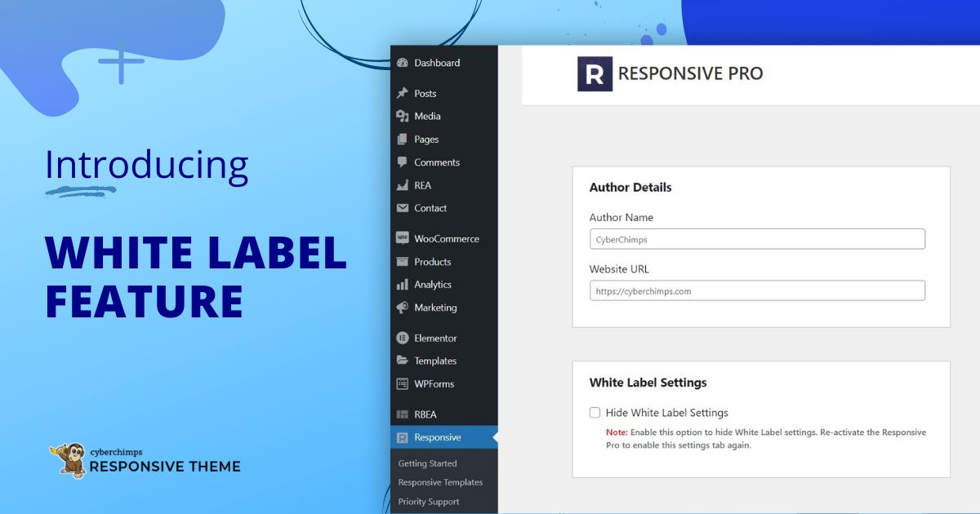Viewport: 980px width, 514px height.
Task: Open Responsive Templates submenu link
Action: point(440,482)
